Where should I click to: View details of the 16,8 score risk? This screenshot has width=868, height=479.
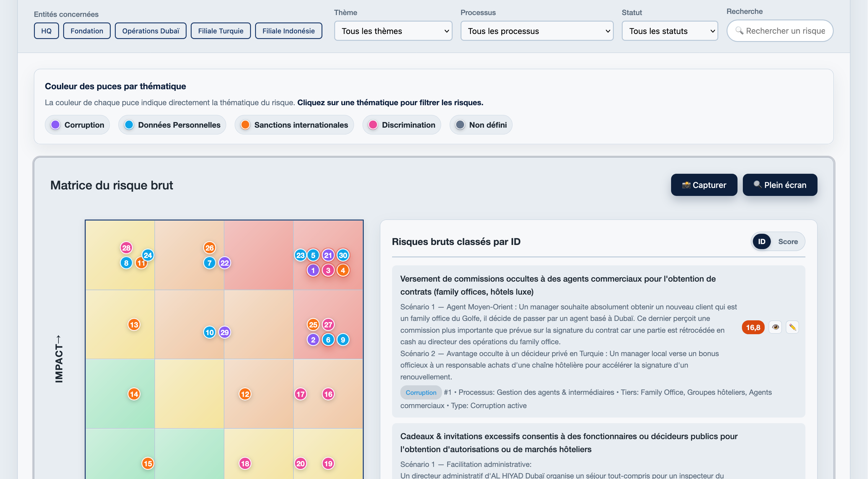775,327
